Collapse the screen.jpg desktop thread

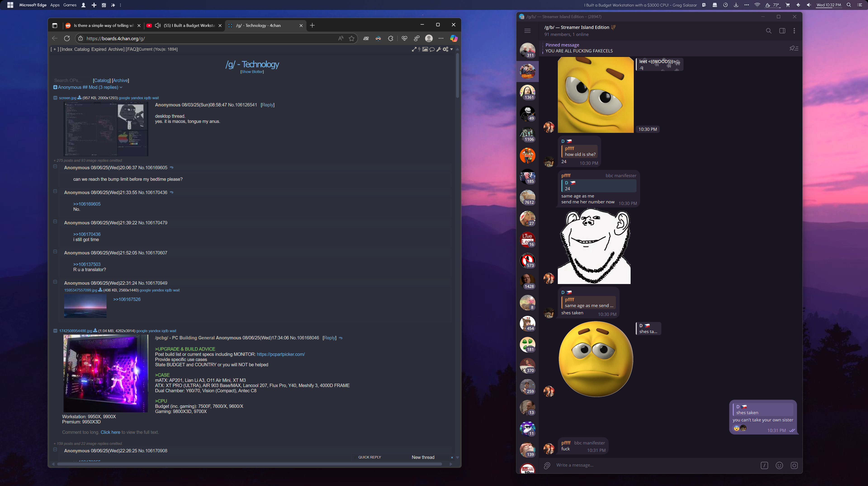[x=55, y=98]
